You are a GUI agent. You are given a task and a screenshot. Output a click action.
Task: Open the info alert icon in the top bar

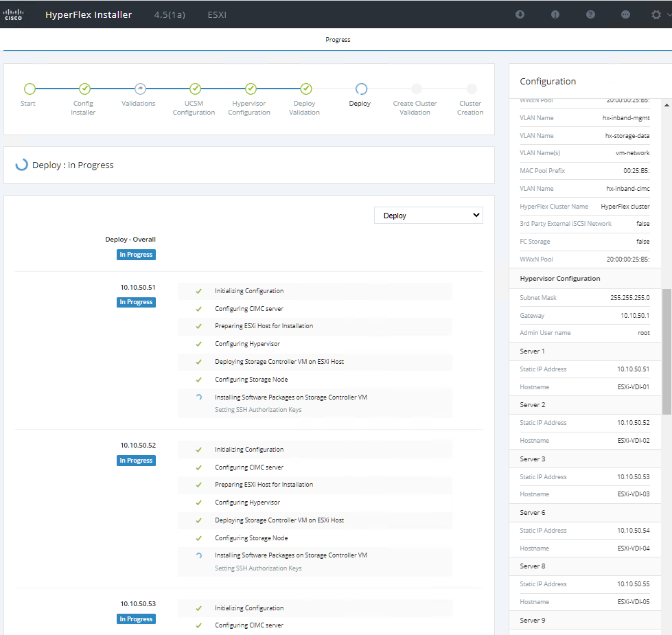click(x=555, y=14)
